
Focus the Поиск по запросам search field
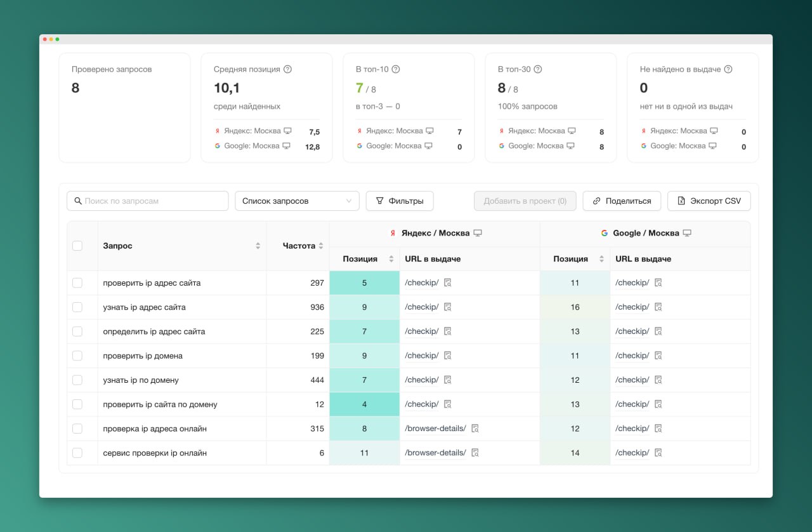pyautogui.click(x=147, y=201)
